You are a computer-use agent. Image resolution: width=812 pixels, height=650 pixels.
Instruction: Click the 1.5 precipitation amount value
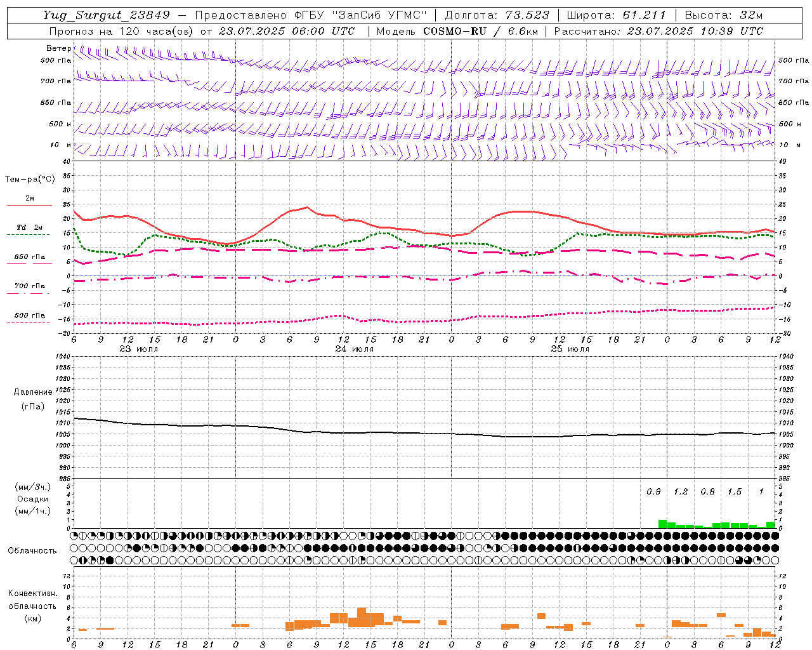pos(735,492)
